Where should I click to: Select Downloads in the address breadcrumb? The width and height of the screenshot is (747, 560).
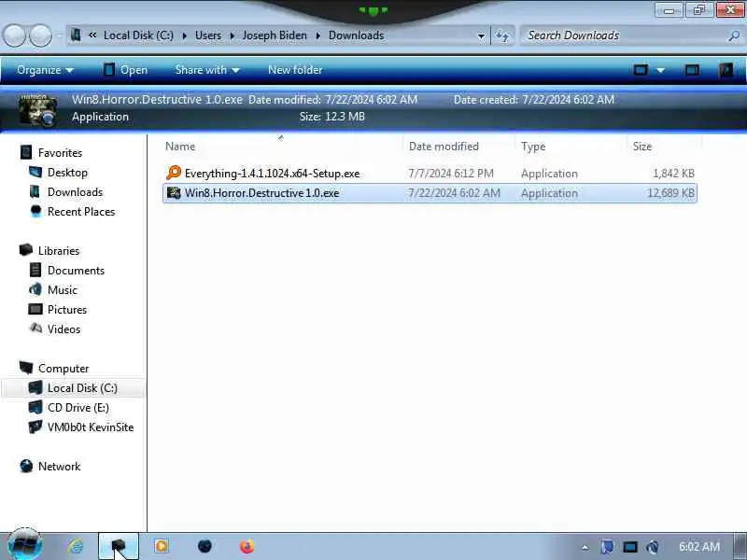coord(357,35)
